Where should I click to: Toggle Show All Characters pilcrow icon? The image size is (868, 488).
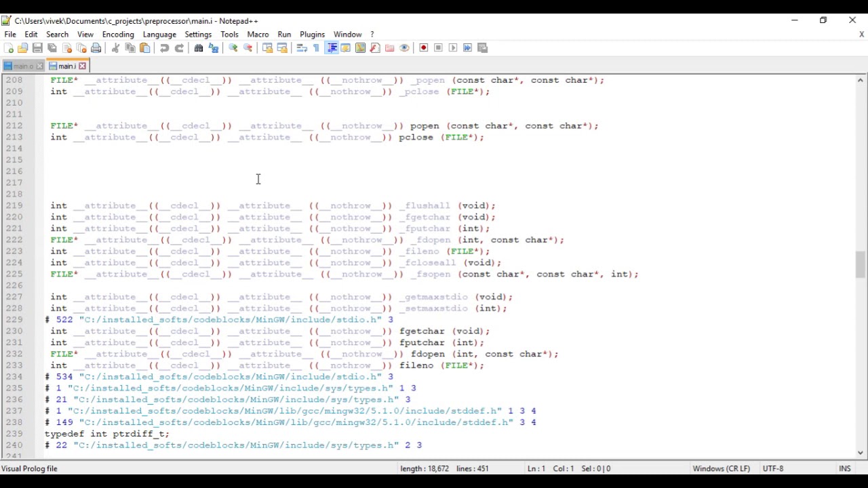click(x=316, y=48)
